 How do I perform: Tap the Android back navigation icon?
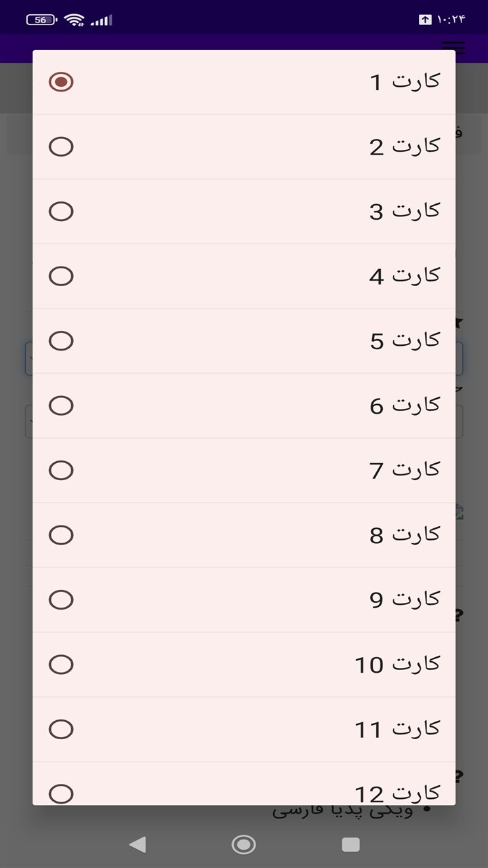[x=138, y=844]
